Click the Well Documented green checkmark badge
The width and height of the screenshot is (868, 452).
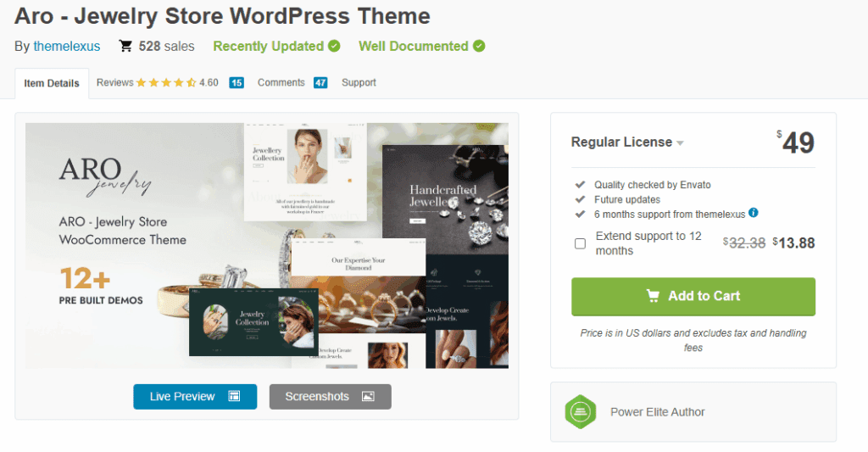(x=479, y=46)
